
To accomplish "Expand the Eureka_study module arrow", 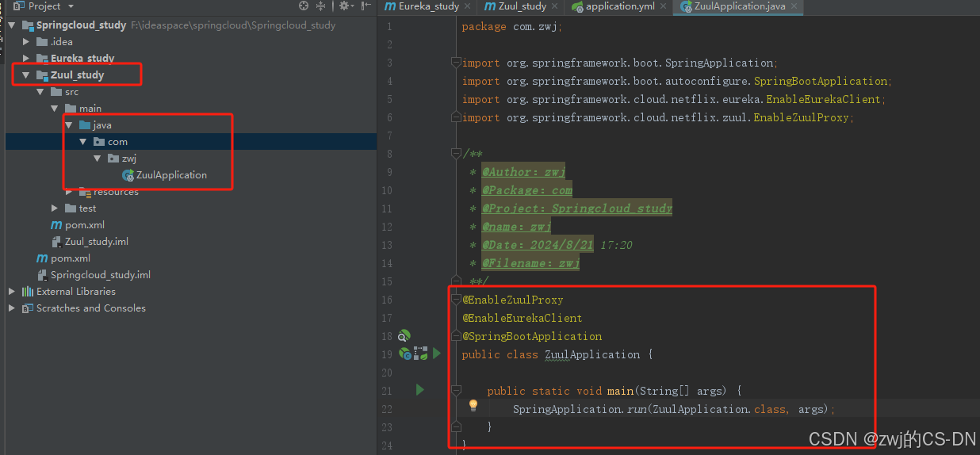I will coord(26,59).
